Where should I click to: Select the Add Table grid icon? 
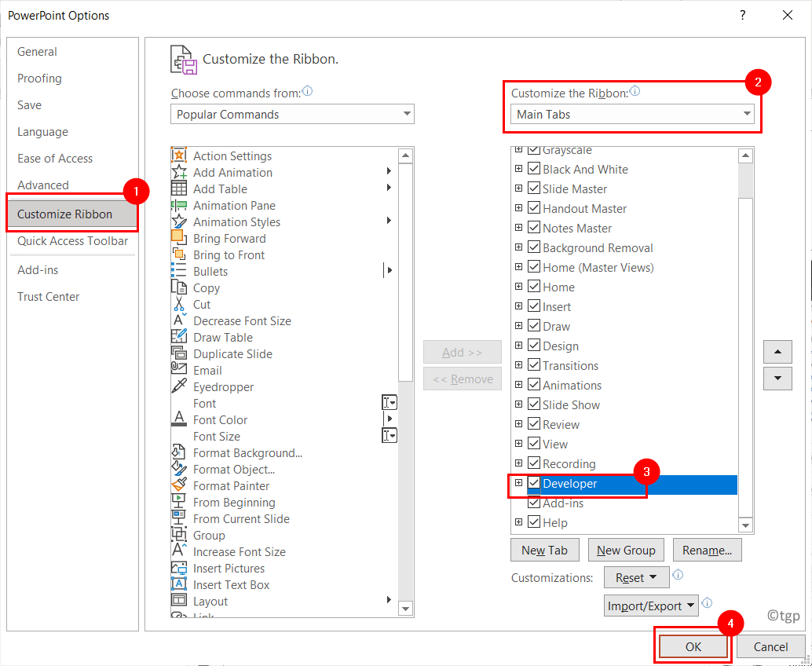(179, 188)
